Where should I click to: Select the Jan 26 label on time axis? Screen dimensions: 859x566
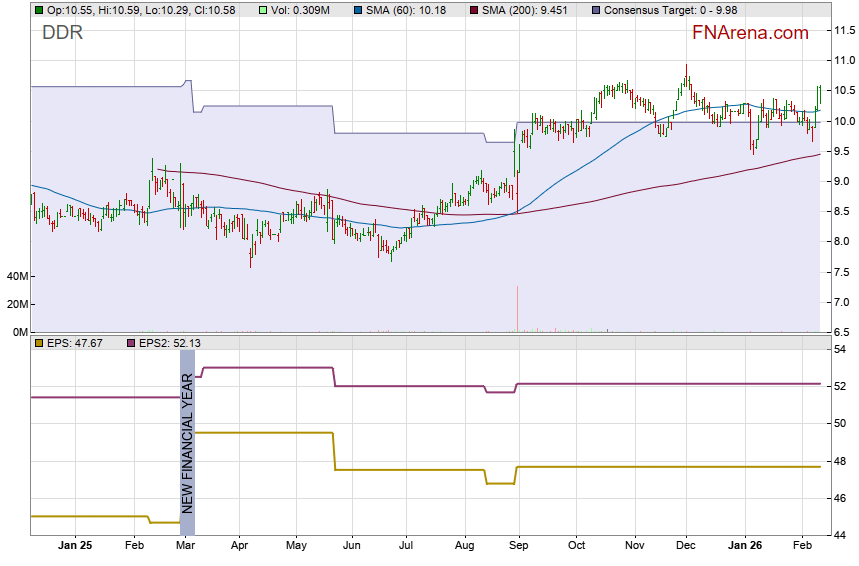pos(744,547)
